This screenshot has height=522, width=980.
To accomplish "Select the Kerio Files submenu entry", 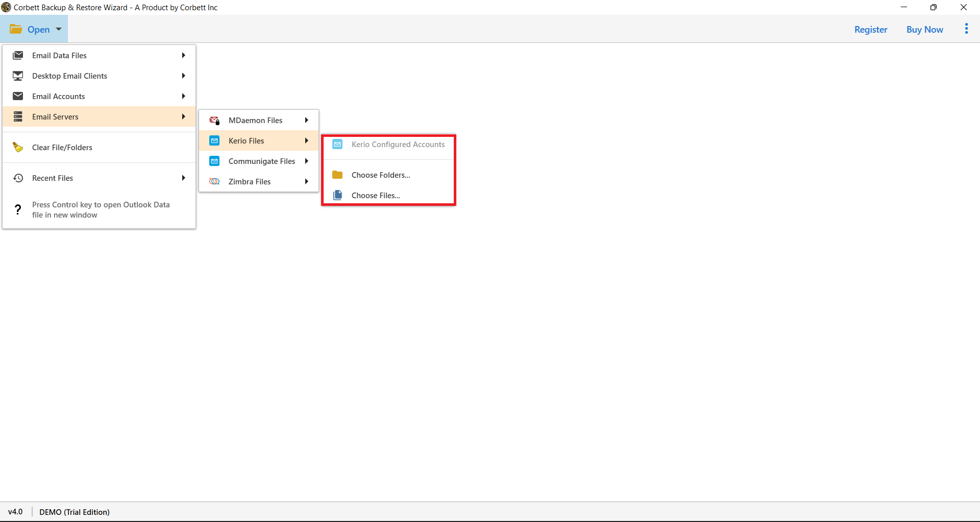I will coord(259,140).
